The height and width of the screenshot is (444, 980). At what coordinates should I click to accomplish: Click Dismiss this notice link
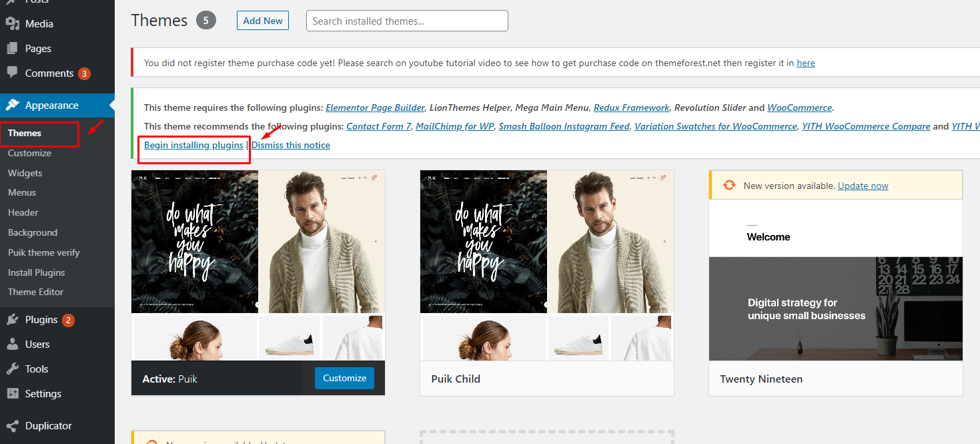[x=291, y=145]
